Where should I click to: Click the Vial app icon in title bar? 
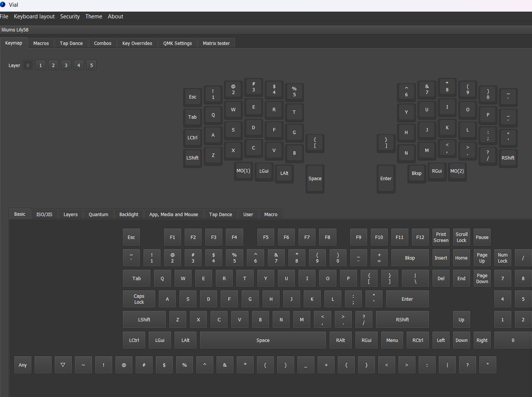tap(3, 5)
